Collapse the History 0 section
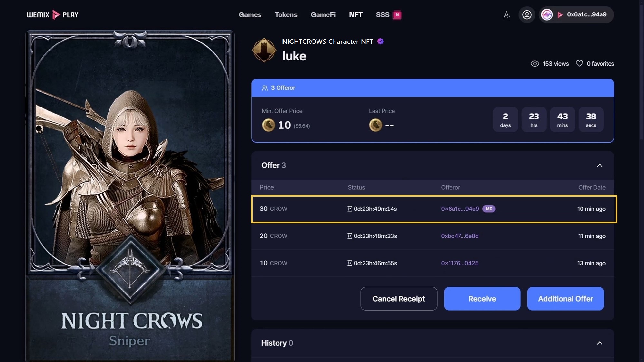Image resolution: width=644 pixels, height=362 pixels. pyautogui.click(x=600, y=343)
